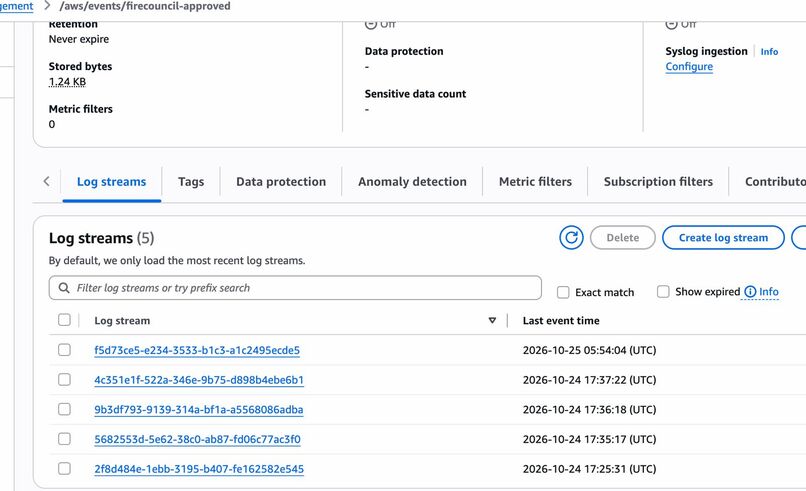This screenshot has height=491, width=806.
Task: Click the Last event time column header
Action: coord(561,320)
